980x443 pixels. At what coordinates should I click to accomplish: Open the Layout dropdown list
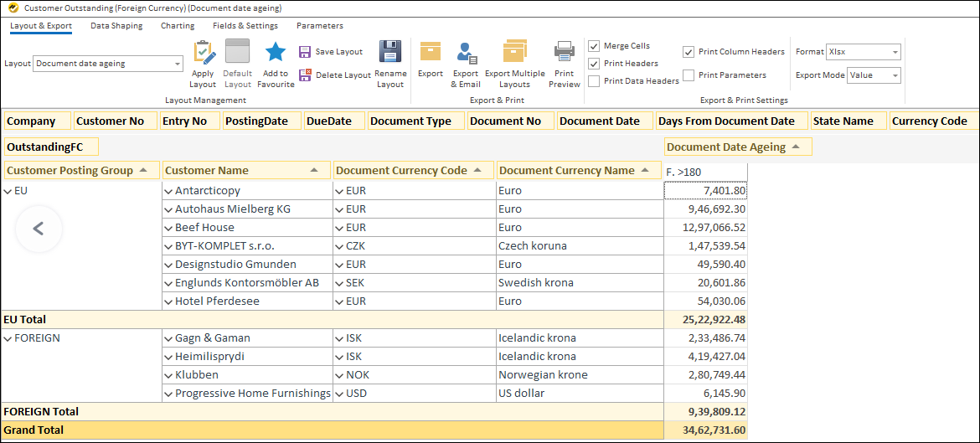[x=178, y=64]
